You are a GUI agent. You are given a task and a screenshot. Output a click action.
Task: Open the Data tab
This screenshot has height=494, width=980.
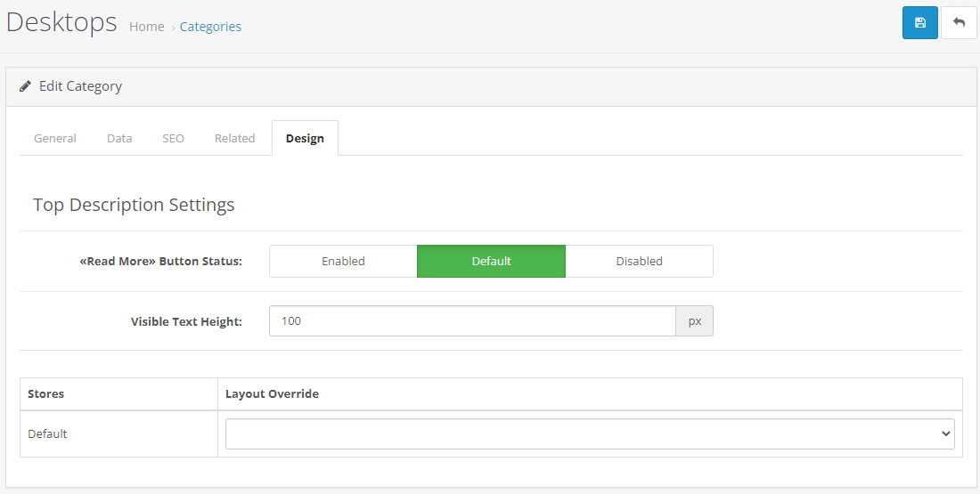[119, 138]
